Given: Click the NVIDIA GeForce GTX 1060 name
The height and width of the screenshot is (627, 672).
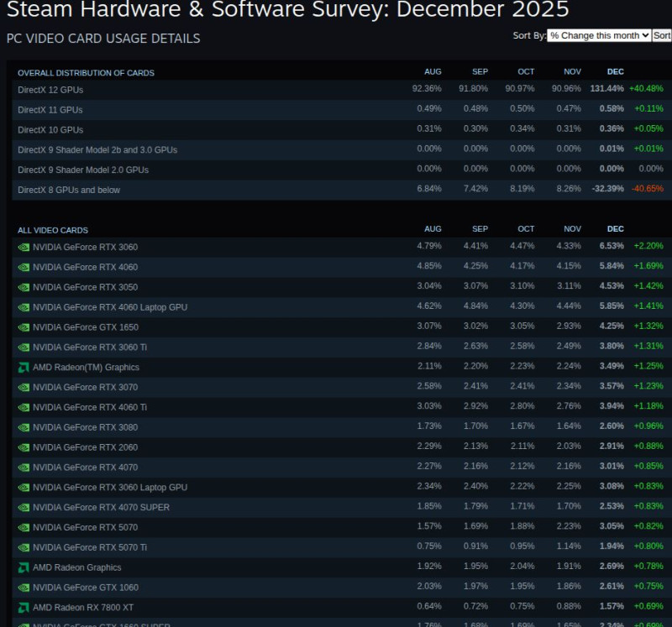Looking at the screenshot, I should tap(86, 588).
